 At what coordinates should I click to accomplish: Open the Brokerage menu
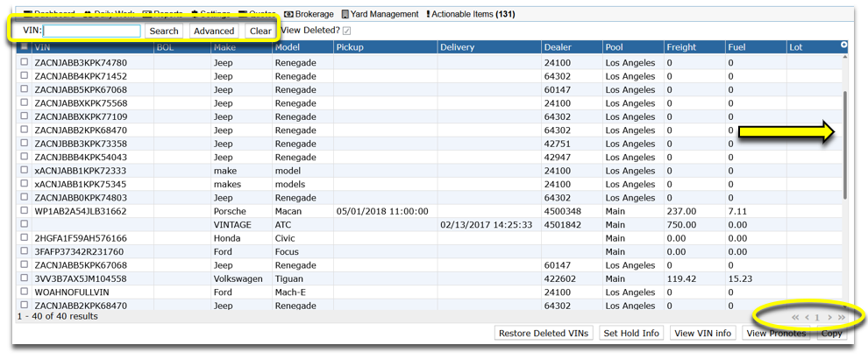tap(309, 14)
